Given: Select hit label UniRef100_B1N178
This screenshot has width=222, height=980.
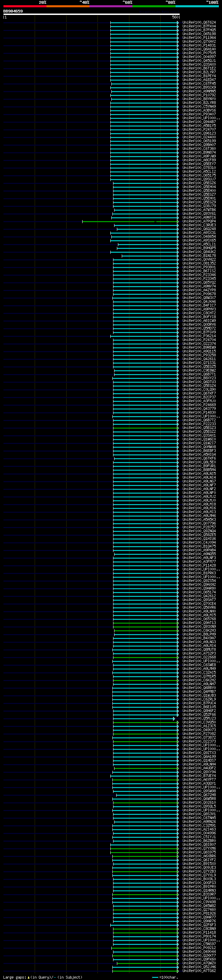Looking at the screenshot, I should pyautogui.click(x=199, y=256).
